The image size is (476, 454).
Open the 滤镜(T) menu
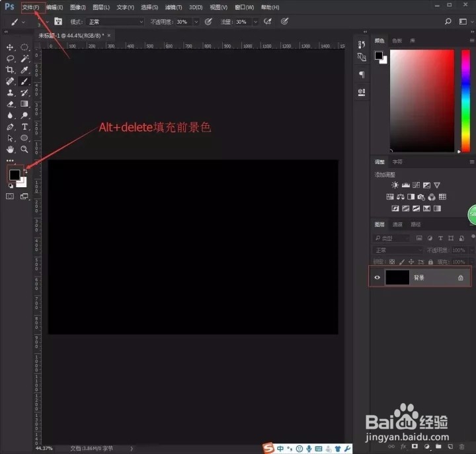tap(173, 7)
